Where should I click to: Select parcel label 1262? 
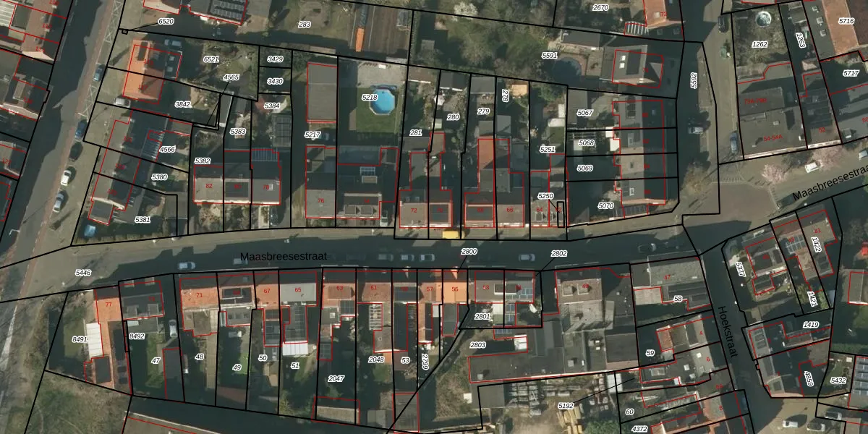tap(759, 44)
